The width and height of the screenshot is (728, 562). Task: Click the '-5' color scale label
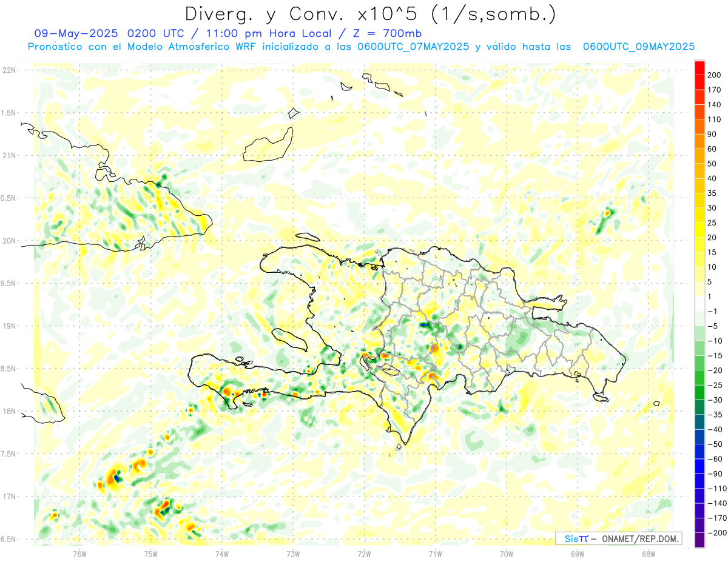713,326
